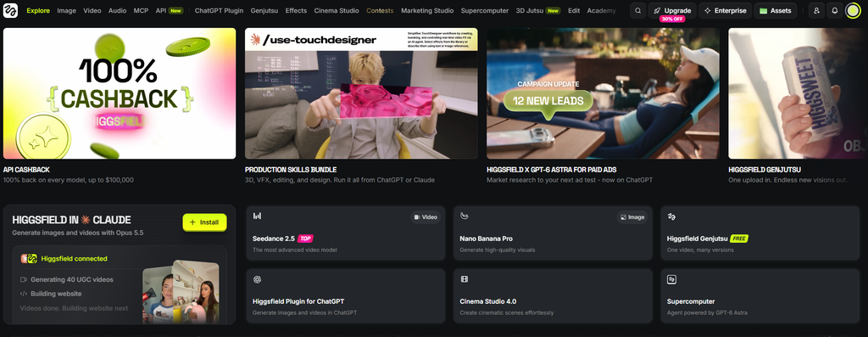The height and width of the screenshot is (337, 868).
Task: Click the 'Building website' row
Action: point(51,294)
